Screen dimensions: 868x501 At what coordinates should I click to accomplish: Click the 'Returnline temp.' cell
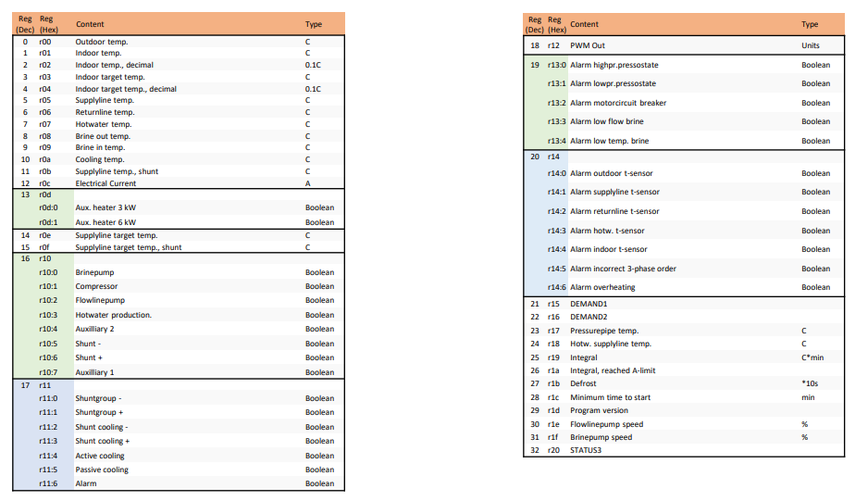click(105, 112)
